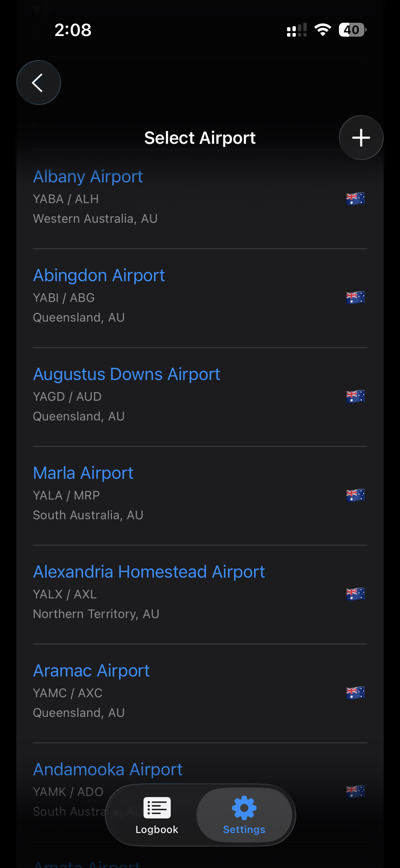Tap the flag icon on Augustus Downs row
Screen dimensions: 400x868
tap(355, 396)
